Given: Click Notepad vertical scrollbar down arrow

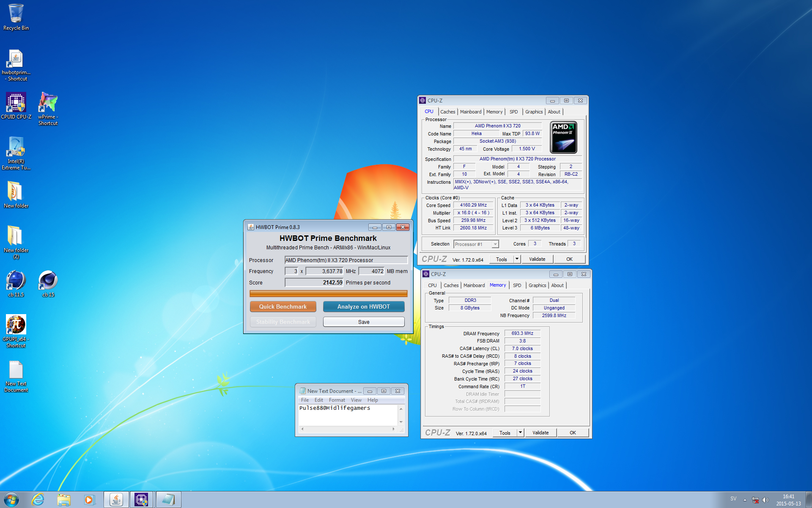Looking at the screenshot, I should coord(401,422).
